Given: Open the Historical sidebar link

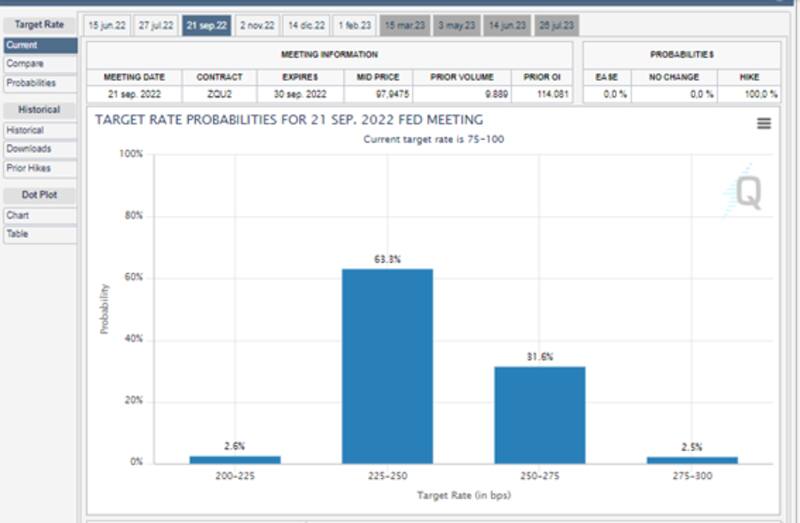Looking at the screenshot, I should click(x=38, y=130).
